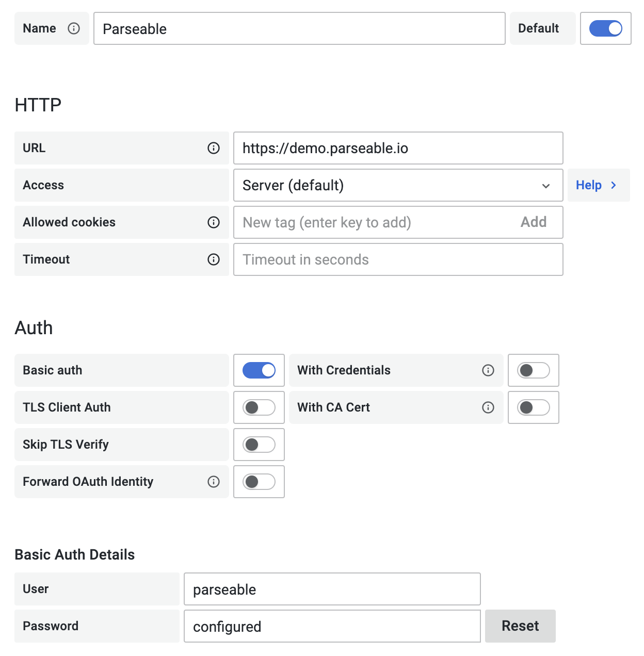Enable the With Credentials toggle
The image size is (644, 656).
pyautogui.click(x=534, y=370)
